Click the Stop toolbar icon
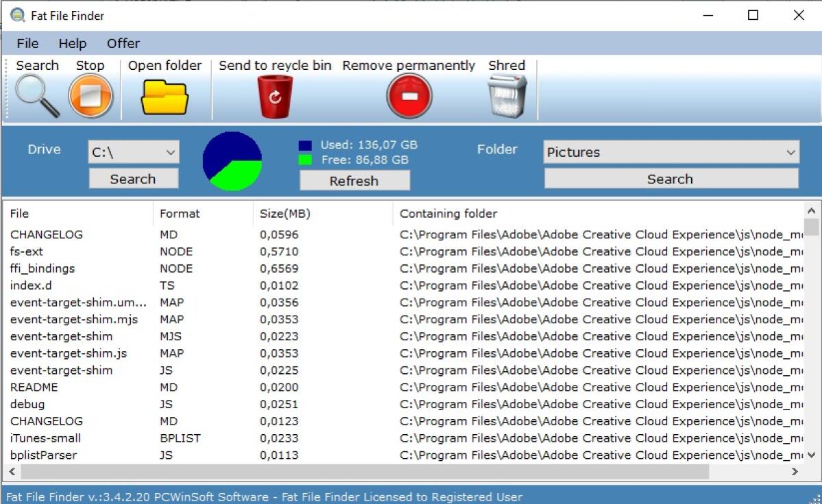 pyautogui.click(x=90, y=96)
